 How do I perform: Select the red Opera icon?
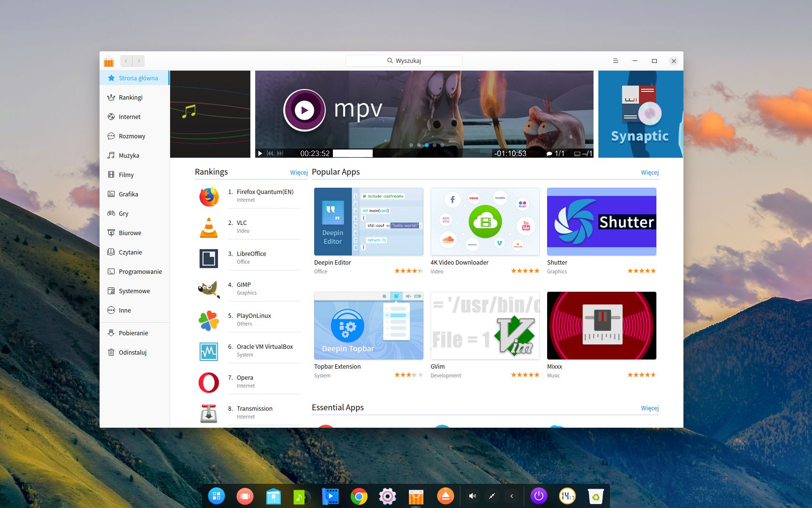point(209,382)
